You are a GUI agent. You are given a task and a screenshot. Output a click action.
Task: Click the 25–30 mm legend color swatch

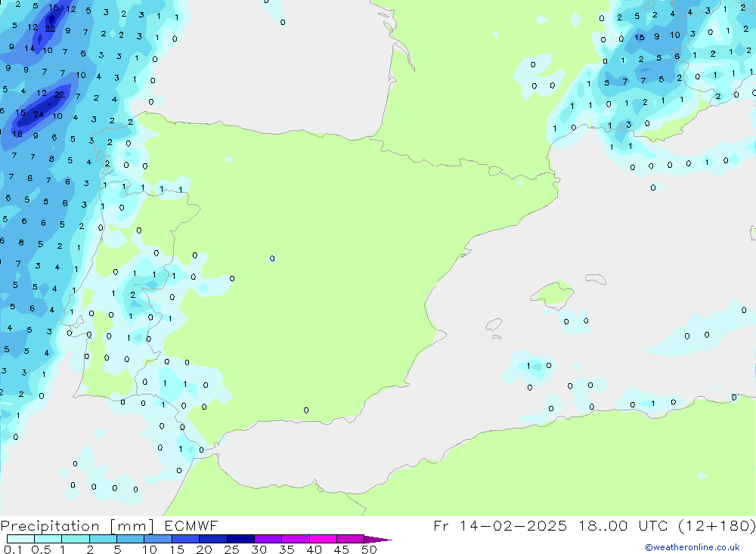pyautogui.click(x=240, y=539)
